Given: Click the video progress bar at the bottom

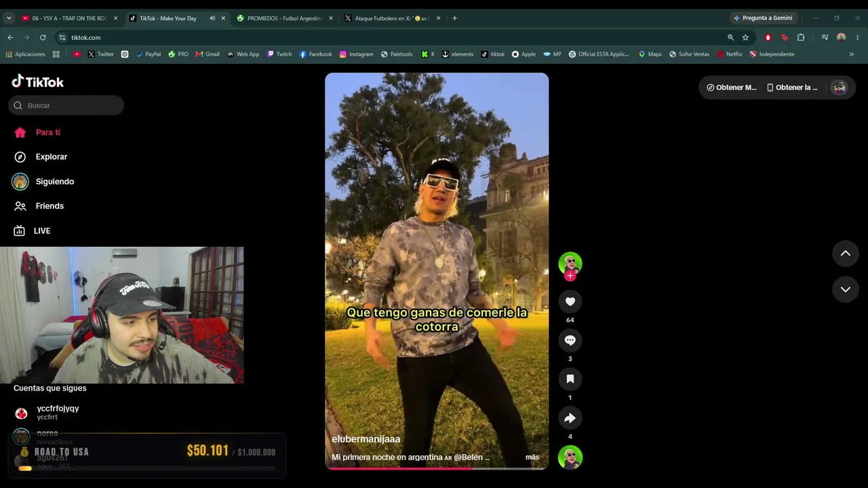Looking at the screenshot, I should point(437,468).
